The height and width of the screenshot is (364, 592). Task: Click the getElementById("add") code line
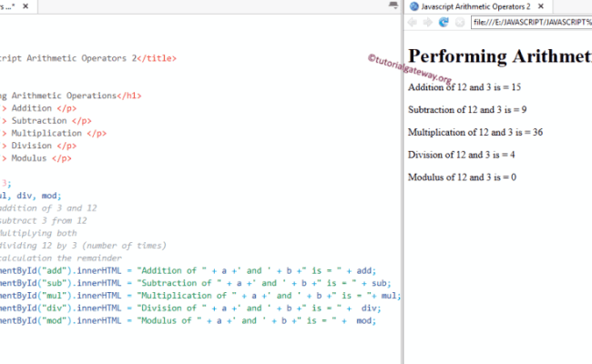tap(188, 271)
